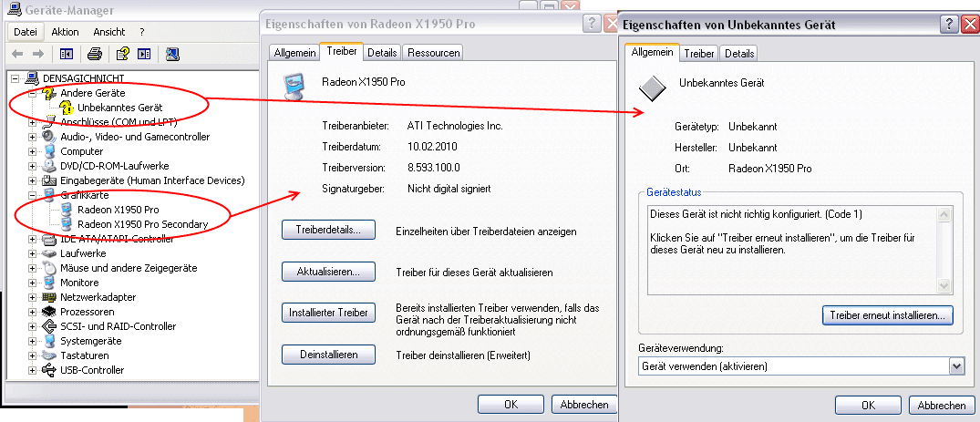The image size is (980, 422).
Task: Switch to Treiber tab in Unbekanntes Gerät properties
Action: click(x=698, y=54)
